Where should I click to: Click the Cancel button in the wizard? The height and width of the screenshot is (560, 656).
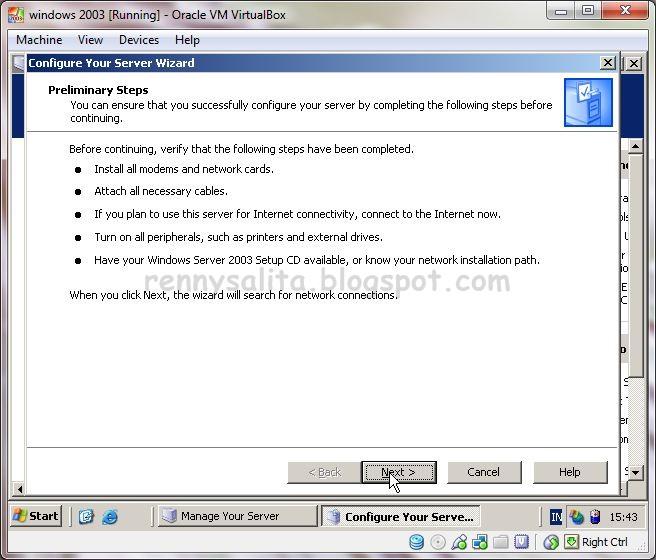tap(484, 472)
